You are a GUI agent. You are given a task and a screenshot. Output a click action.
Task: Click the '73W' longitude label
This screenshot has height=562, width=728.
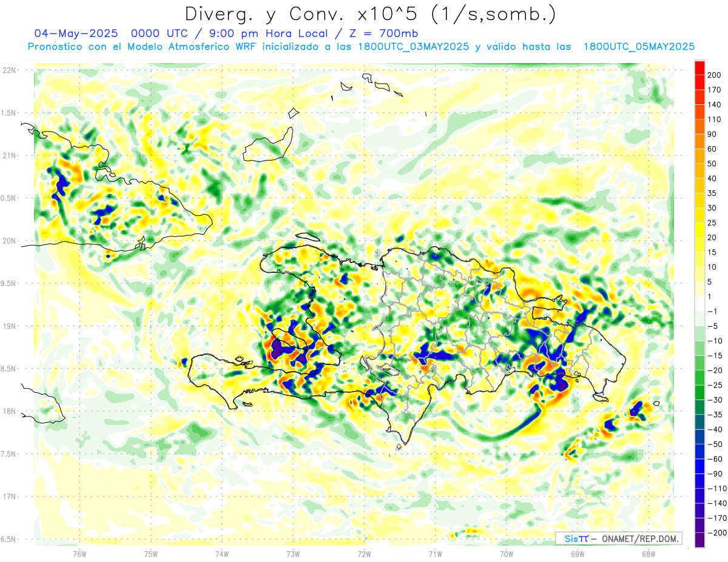point(293,554)
